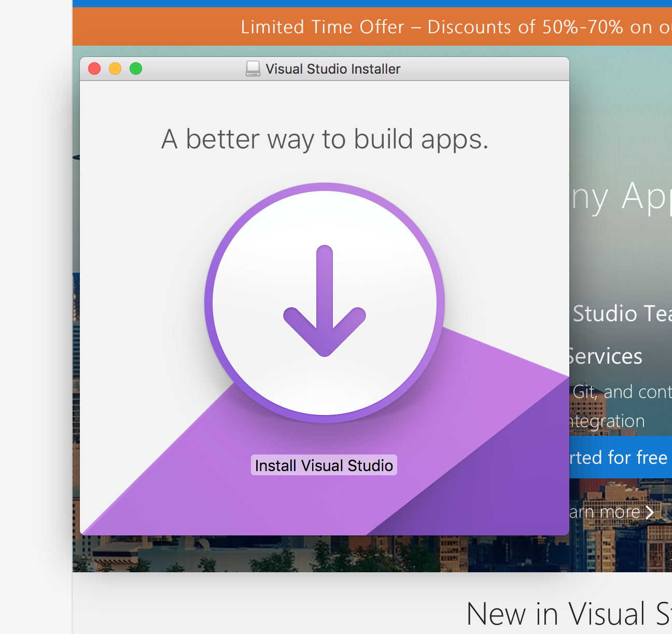Click the chevron arrow next to 'Learn more'

click(649, 513)
